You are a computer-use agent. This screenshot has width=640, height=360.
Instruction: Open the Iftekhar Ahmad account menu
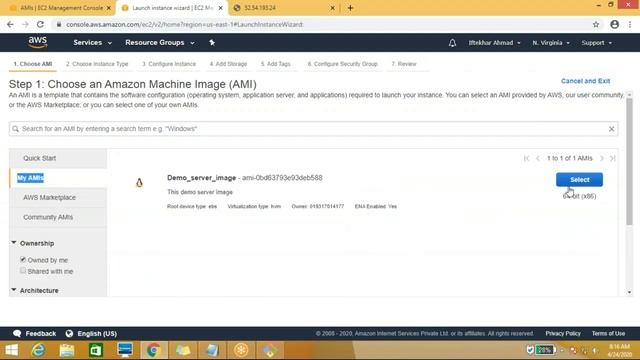pos(494,43)
